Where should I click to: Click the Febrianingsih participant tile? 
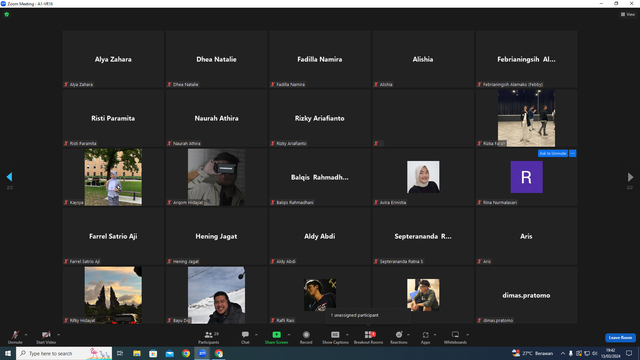[526, 59]
